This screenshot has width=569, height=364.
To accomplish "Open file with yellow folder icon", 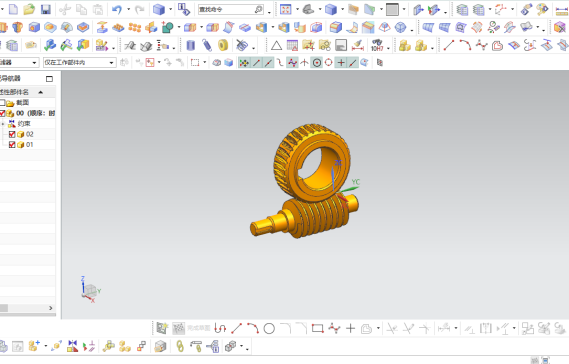I will coord(29,9).
